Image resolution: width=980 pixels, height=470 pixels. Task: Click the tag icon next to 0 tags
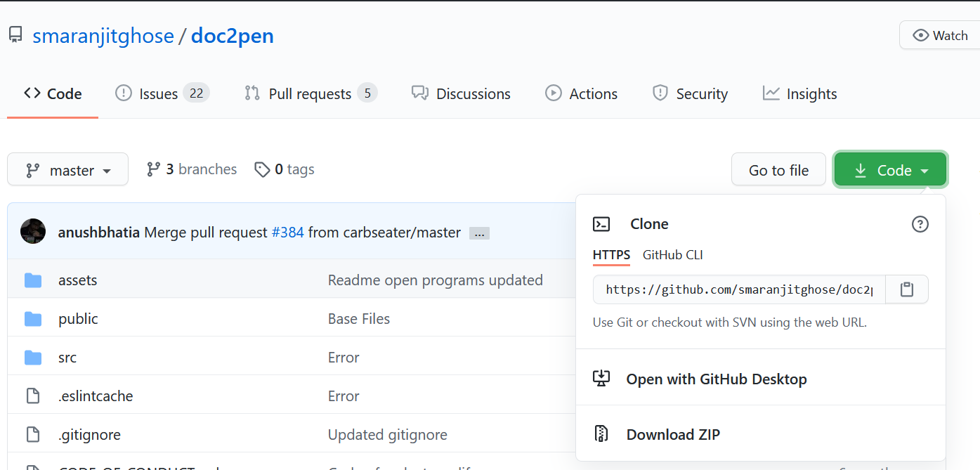click(262, 169)
